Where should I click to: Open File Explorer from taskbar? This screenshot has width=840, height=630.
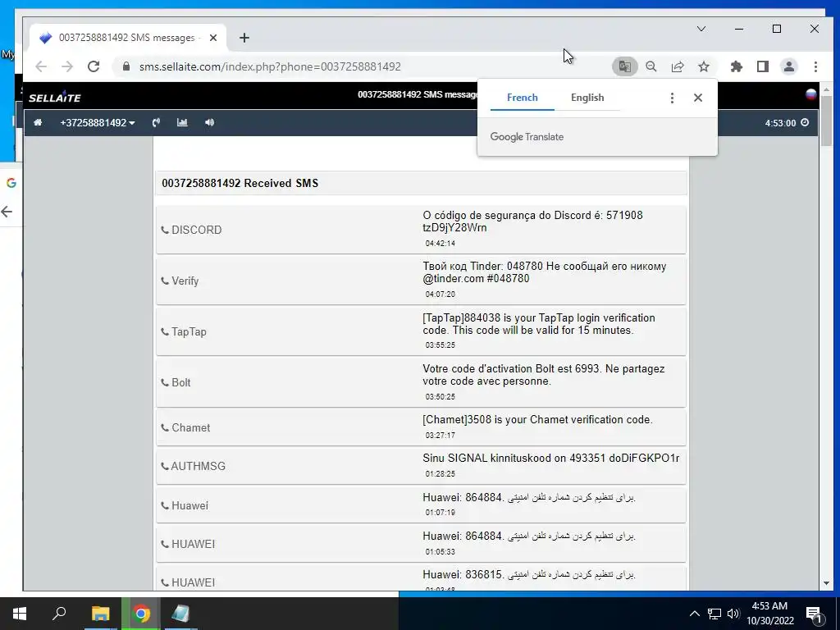click(100, 614)
